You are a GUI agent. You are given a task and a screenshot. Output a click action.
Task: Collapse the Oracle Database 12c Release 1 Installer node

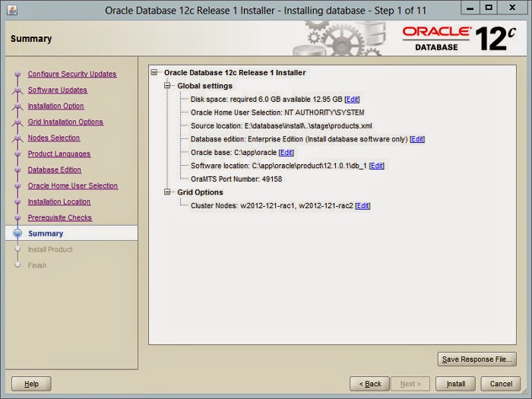(x=154, y=72)
